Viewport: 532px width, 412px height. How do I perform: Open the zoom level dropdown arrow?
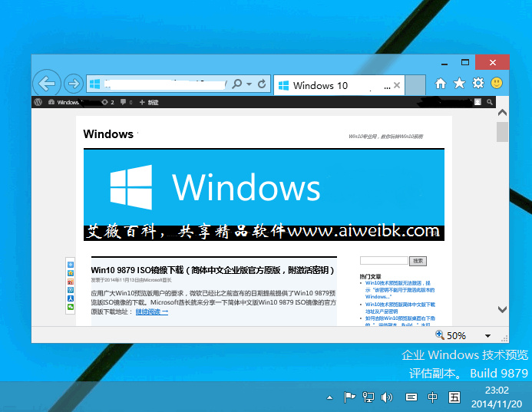488,336
